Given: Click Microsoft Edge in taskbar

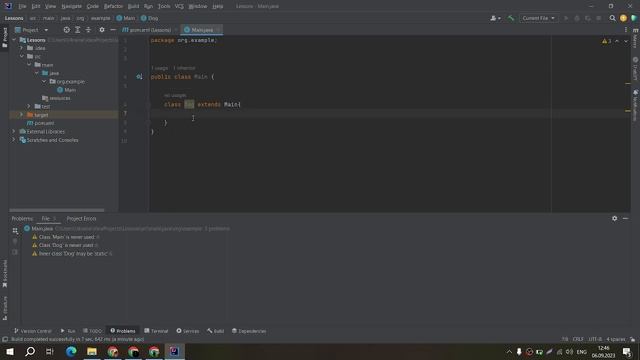Looking at the screenshot, I should coord(71,351).
